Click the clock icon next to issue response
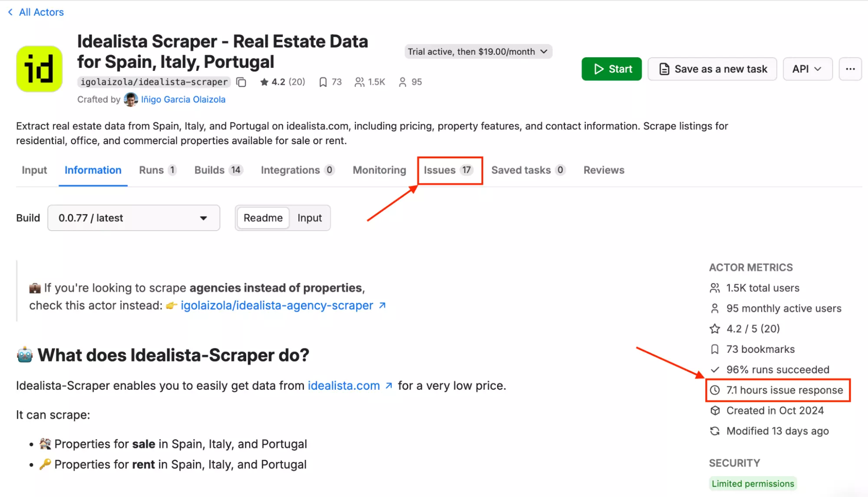This screenshot has height=497, width=868. (715, 390)
